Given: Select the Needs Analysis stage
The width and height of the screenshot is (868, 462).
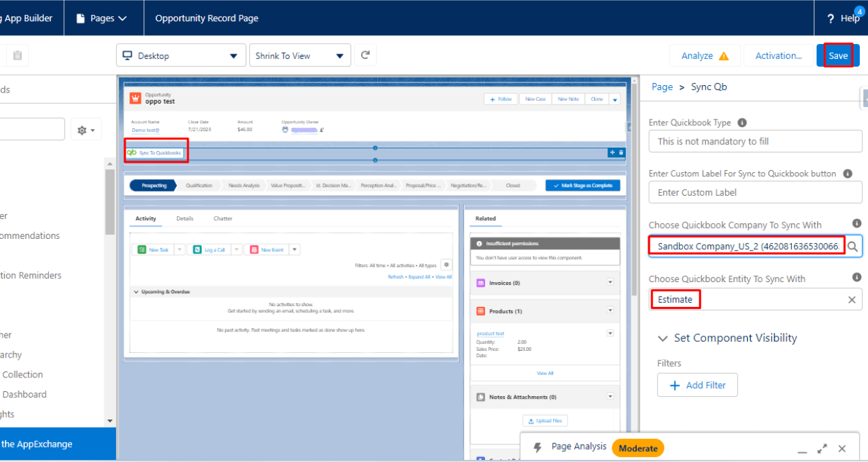Looking at the screenshot, I should pyautogui.click(x=244, y=185).
